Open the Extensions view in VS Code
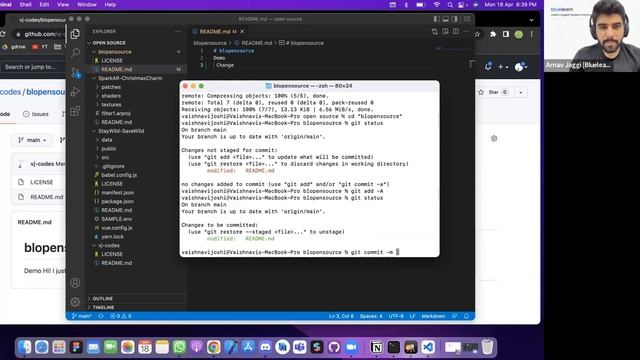 click(75, 111)
